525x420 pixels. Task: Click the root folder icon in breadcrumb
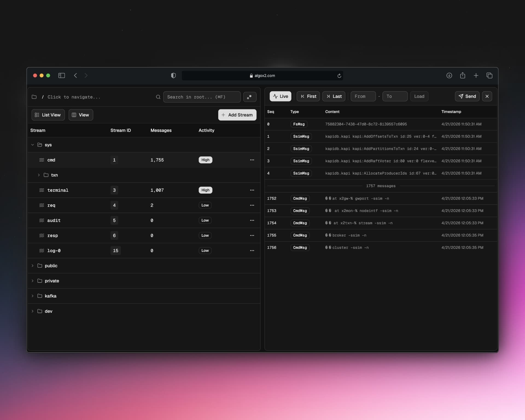pos(34,97)
